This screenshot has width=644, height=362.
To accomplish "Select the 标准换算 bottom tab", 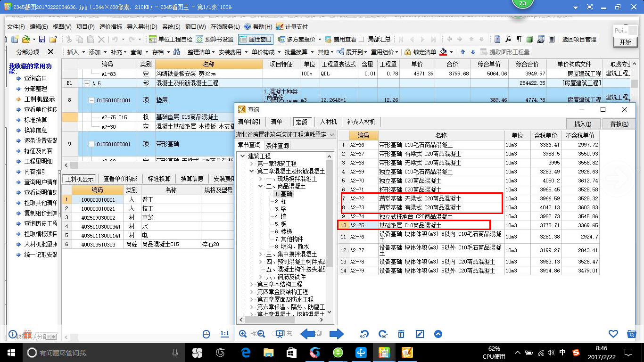I will (159, 179).
